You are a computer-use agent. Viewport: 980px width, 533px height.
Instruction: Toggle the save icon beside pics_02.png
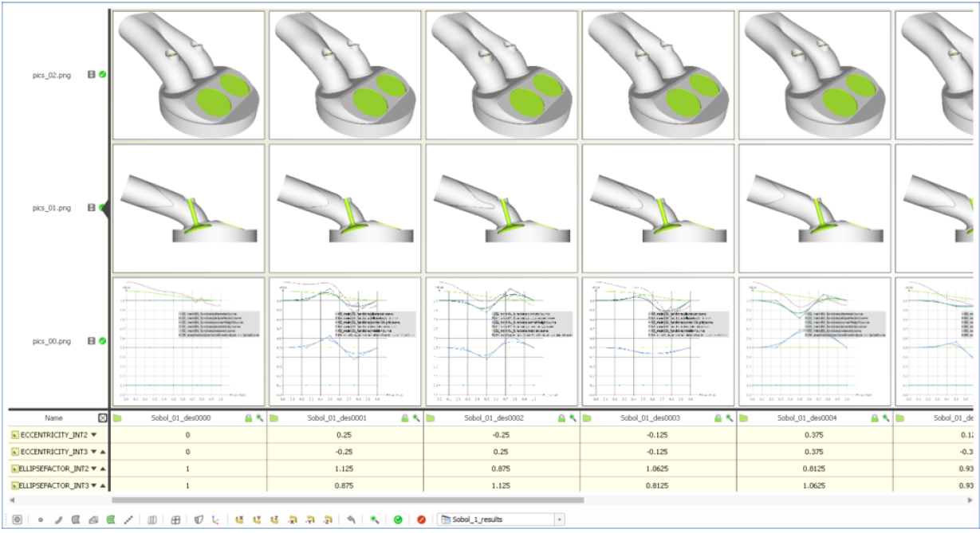92,74
